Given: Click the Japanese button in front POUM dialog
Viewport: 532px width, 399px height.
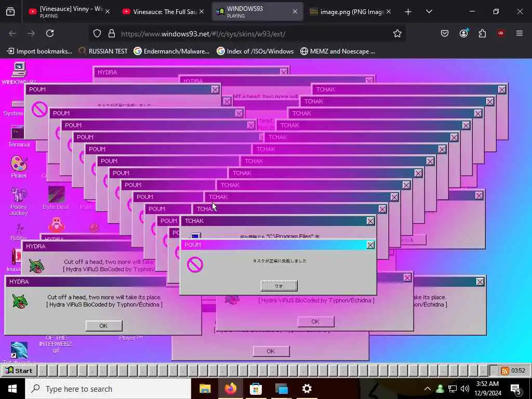Looking at the screenshot, I should [279, 286].
